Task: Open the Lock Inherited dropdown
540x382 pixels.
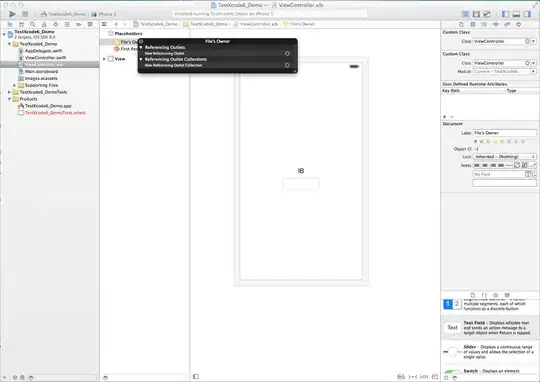Action: pyautogui.click(x=505, y=157)
